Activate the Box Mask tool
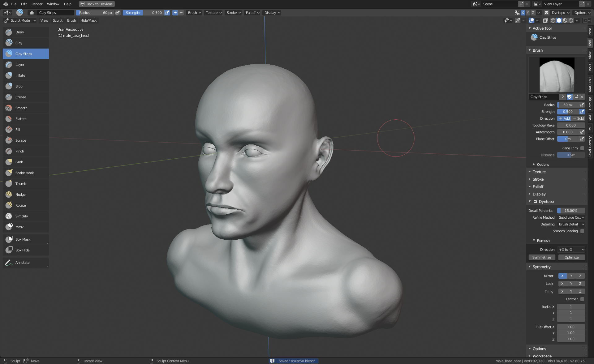The width and height of the screenshot is (594, 364). [x=23, y=239]
